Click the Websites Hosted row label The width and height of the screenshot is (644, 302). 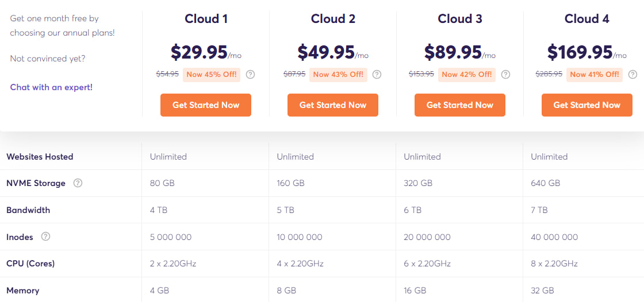[40, 157]
